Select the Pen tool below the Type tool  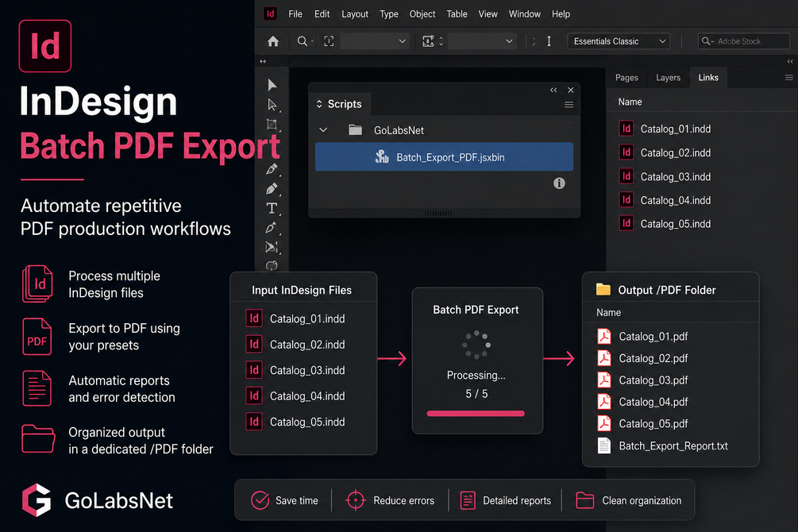click(x=272, y=228)
